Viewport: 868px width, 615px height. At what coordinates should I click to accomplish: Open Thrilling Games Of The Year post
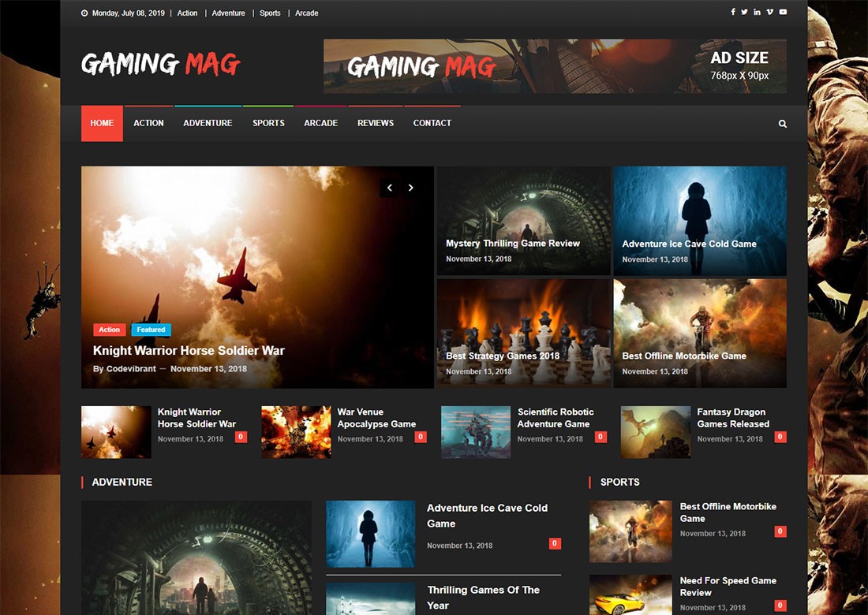tap(483, 598)
